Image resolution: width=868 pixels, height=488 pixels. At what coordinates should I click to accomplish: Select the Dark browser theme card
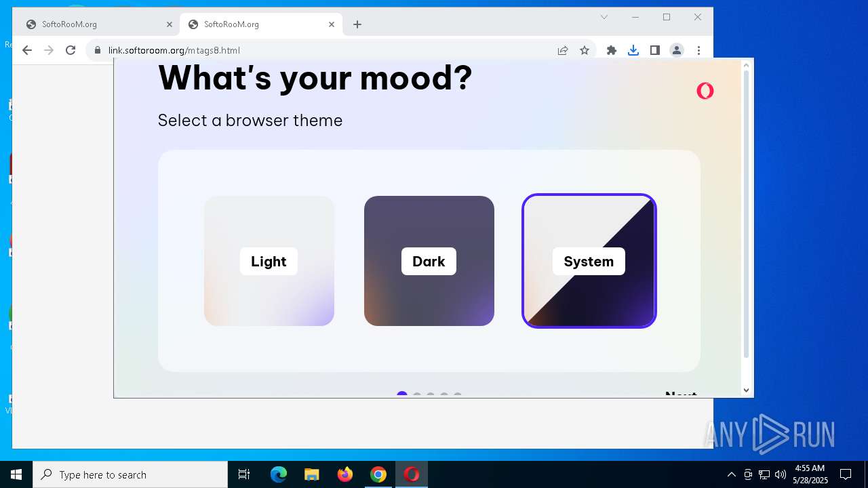pos(429,261)
